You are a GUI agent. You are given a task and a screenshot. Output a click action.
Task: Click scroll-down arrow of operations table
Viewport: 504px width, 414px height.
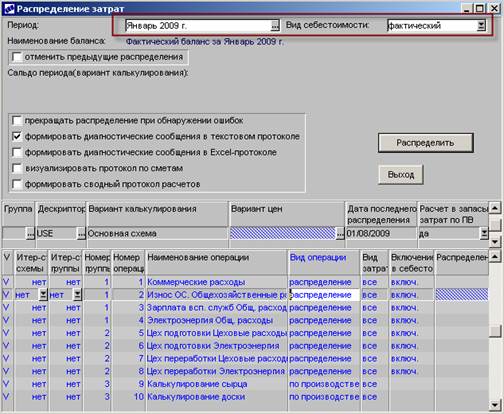coord(495,405)
